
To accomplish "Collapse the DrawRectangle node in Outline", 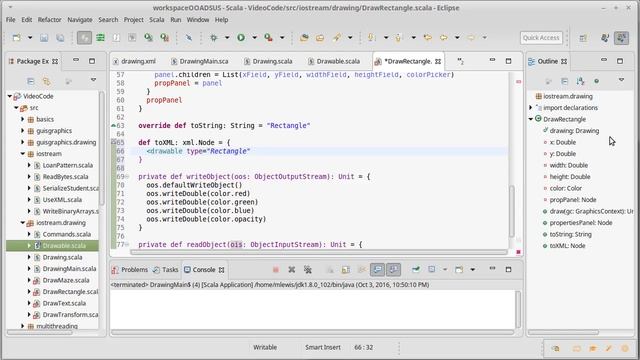I will click(x=531, y=119).
